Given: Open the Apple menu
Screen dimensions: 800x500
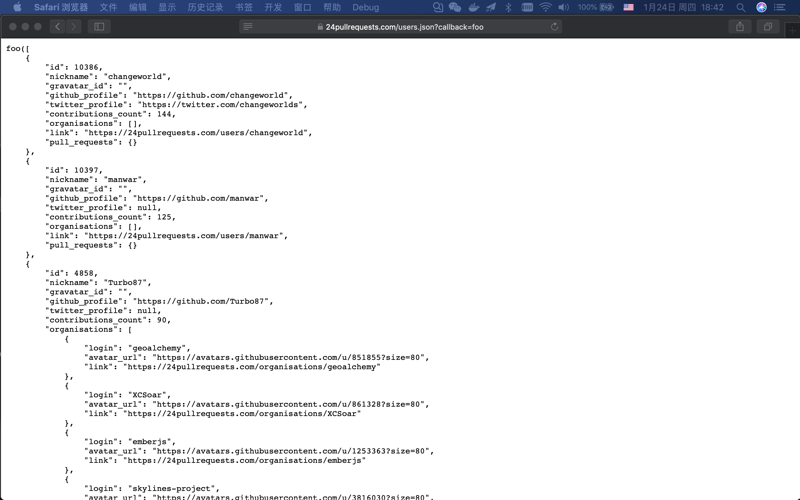Looking at the screenshot, I should coord(17,7).
